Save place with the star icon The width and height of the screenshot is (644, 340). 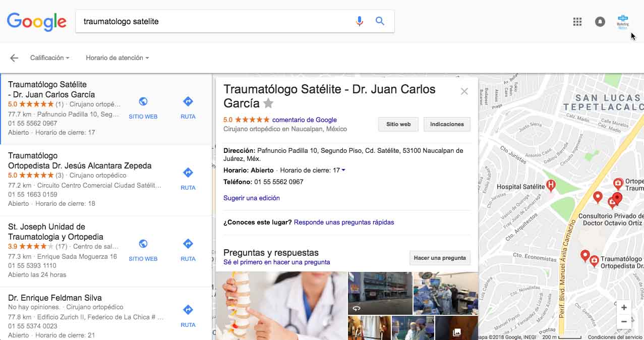pyautogui.click(x=268, y=103)
